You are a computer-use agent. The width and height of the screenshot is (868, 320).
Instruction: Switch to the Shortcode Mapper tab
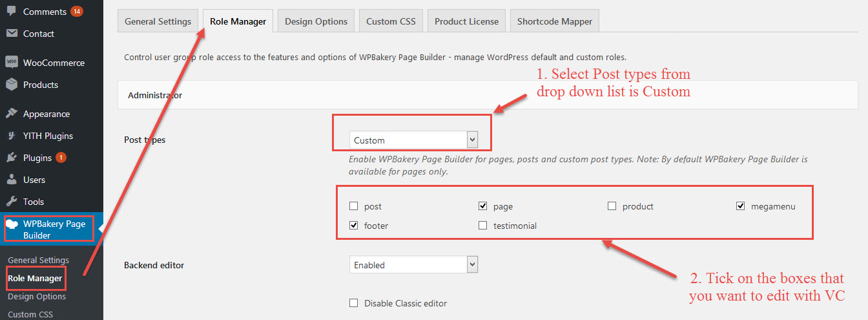click(x=554, y=21)
